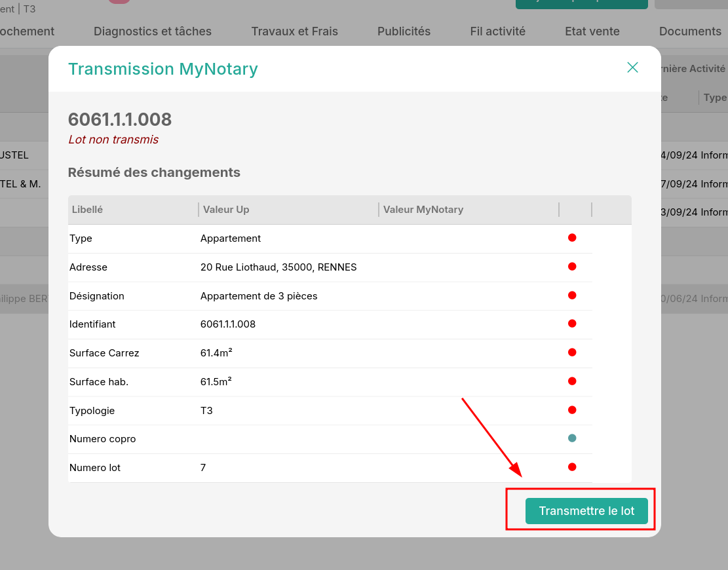
Task: Close the Transmission MyNotary dialog
Action: [x=632, y=67]
